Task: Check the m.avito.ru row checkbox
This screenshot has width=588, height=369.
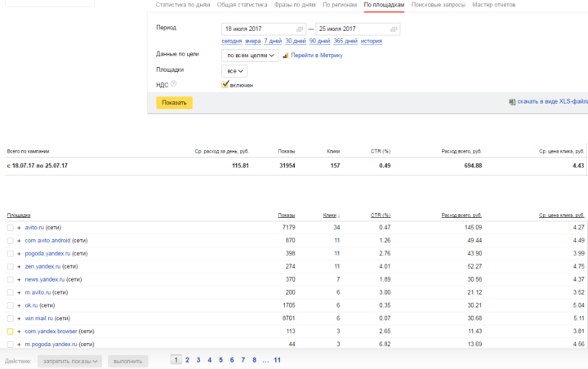Action: 10,292
